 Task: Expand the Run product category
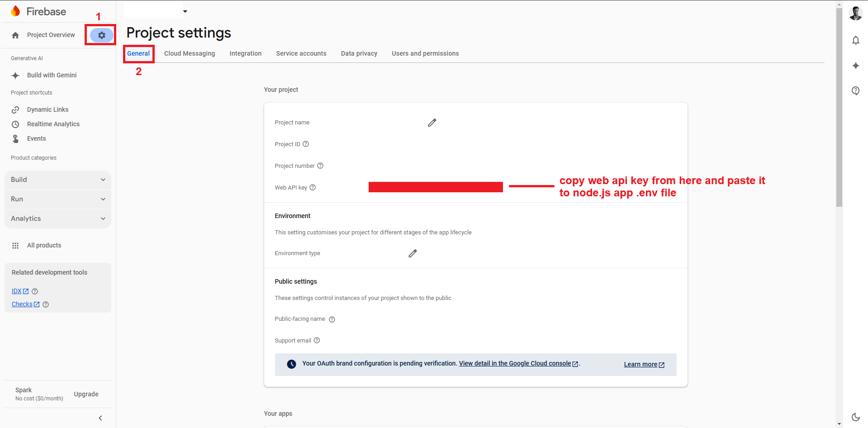pos(57,199)
